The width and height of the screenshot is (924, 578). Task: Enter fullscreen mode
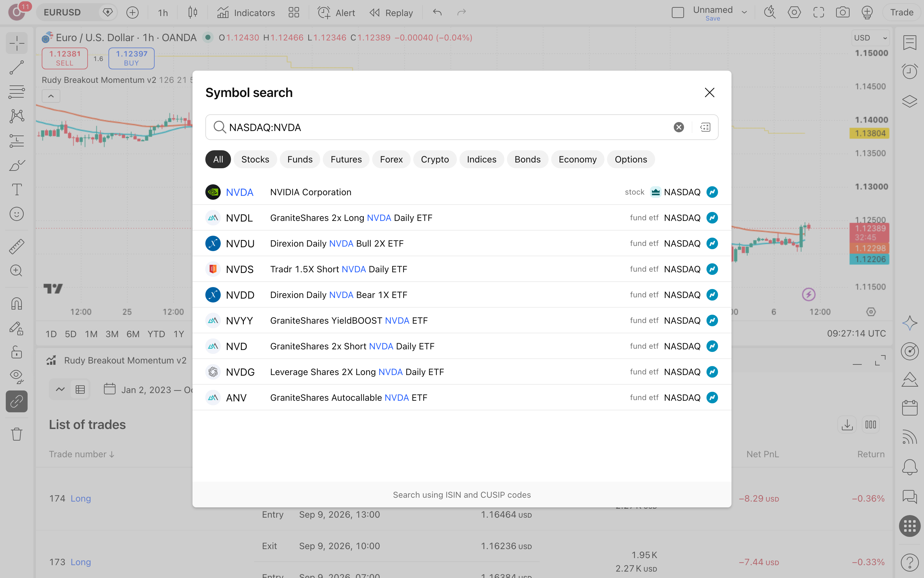pos(819,13)
